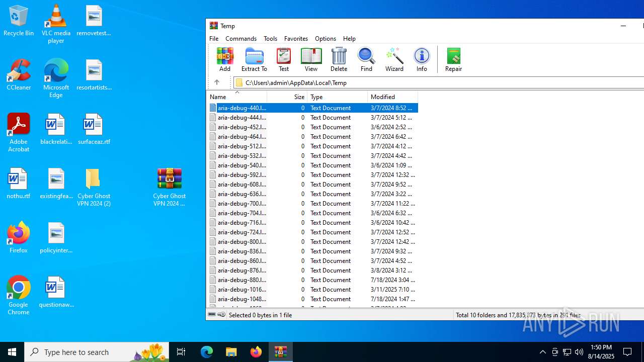This screenshot has width=644, height=362.
Task: Select the Adobe Acrobat desktop icon
Action: [x=19, y=132]
